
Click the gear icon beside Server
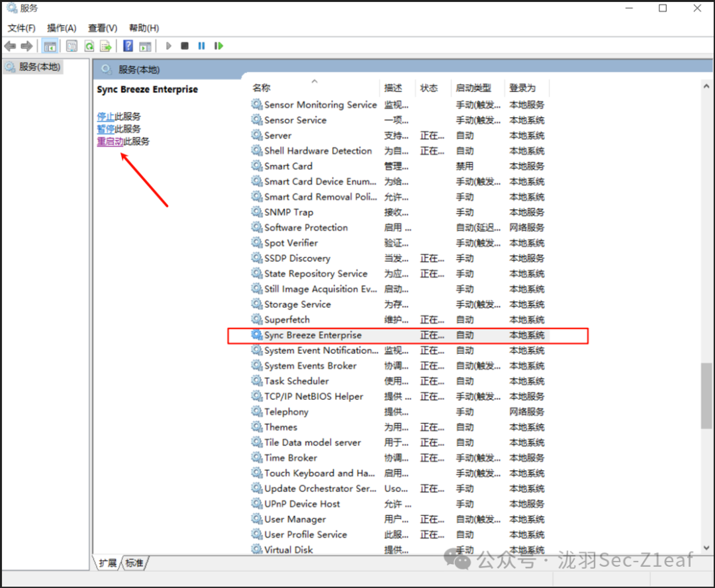257,135
